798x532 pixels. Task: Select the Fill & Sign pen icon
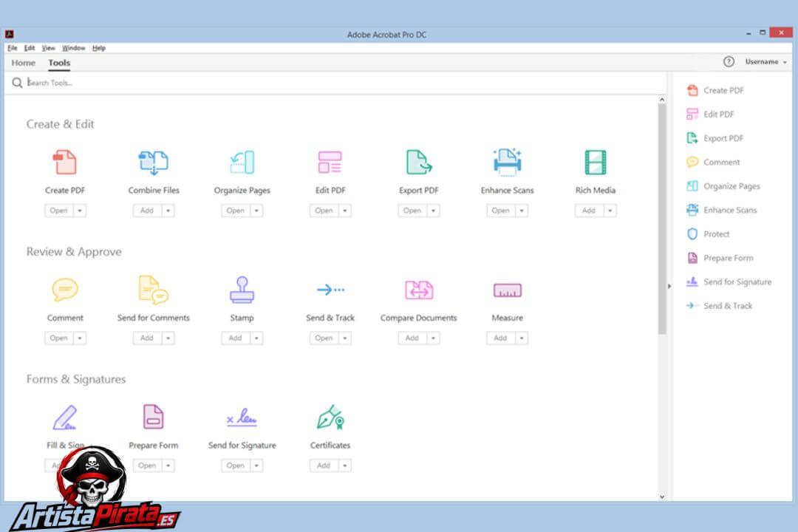click(64, 417)
